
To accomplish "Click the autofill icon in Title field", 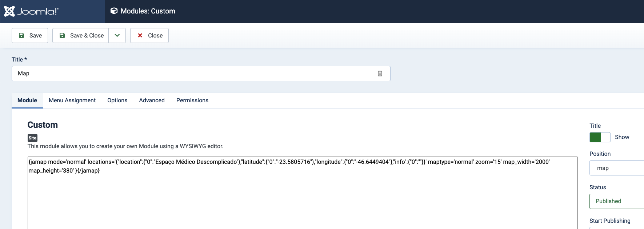I will (380, 74).
